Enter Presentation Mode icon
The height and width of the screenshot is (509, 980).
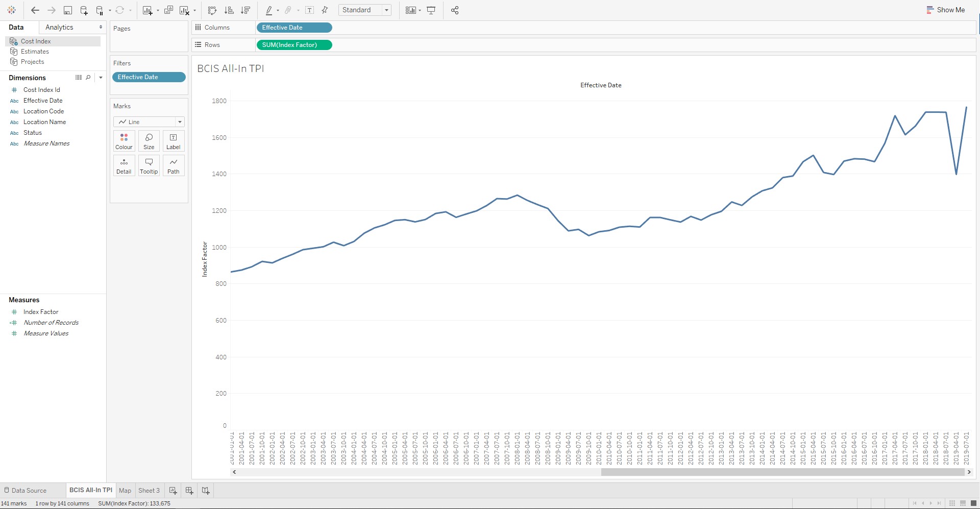coord(431,10)
